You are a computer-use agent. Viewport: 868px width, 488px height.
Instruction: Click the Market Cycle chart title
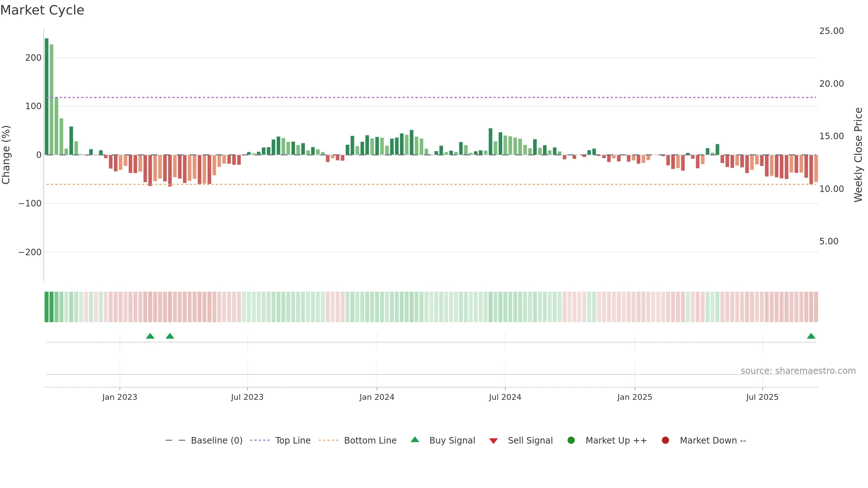42,10
